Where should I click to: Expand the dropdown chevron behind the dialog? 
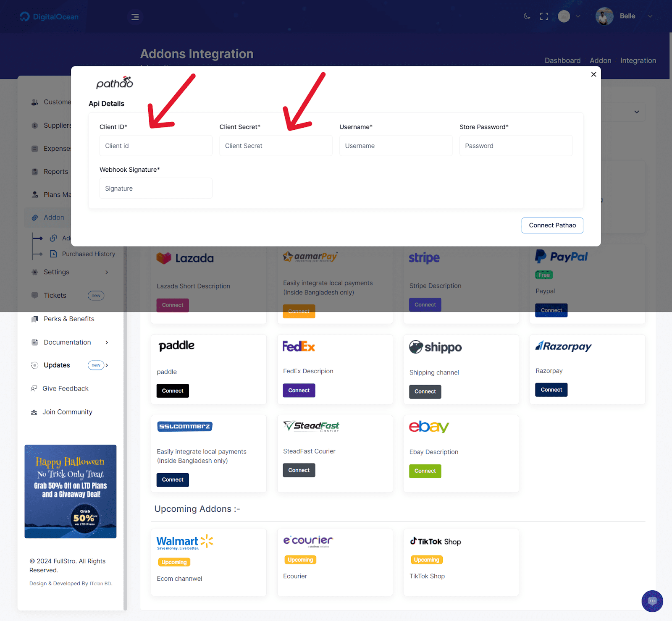(636, 112)
